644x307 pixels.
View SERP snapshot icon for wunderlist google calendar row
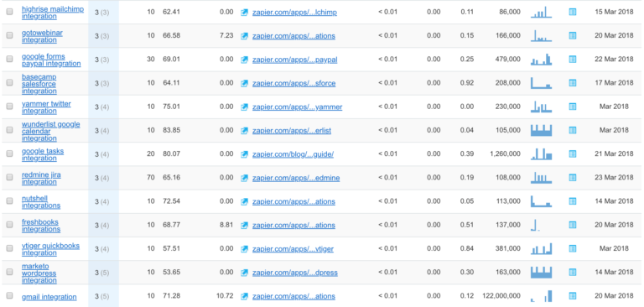coord(573,130)
